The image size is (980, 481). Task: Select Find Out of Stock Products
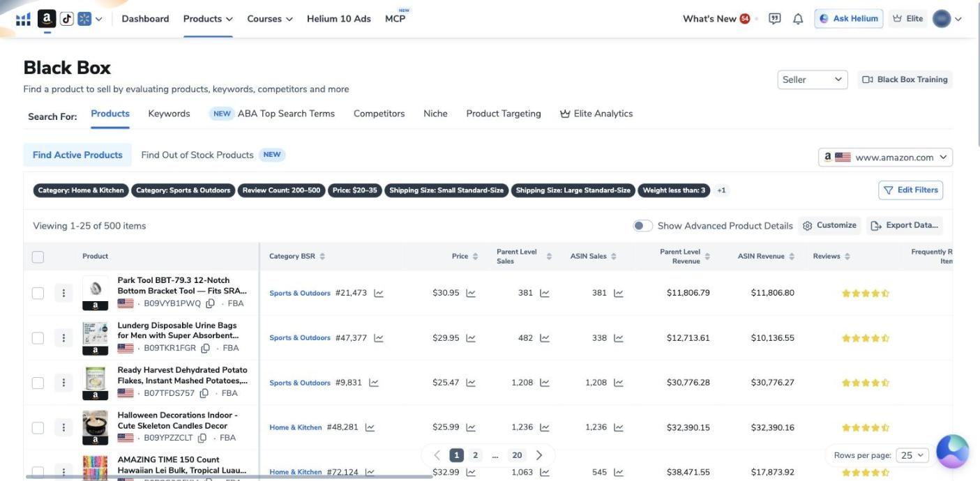pos(197,155)
